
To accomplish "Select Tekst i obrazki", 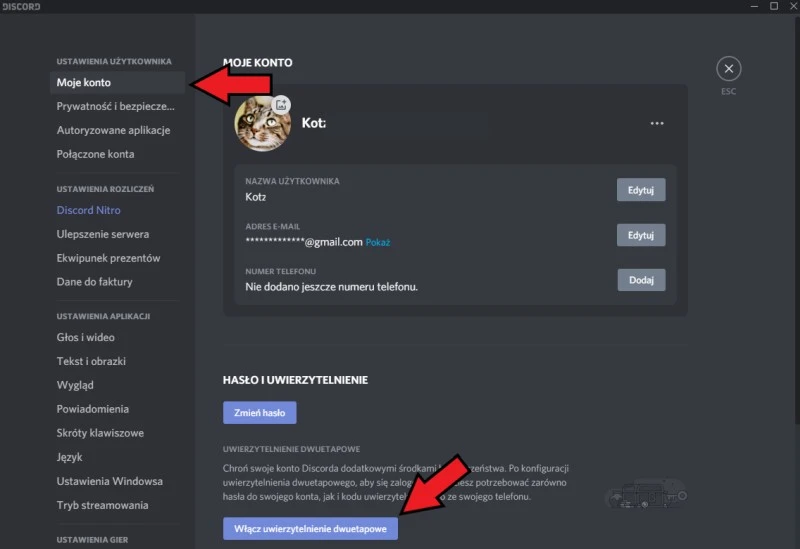I will (117, 361).
